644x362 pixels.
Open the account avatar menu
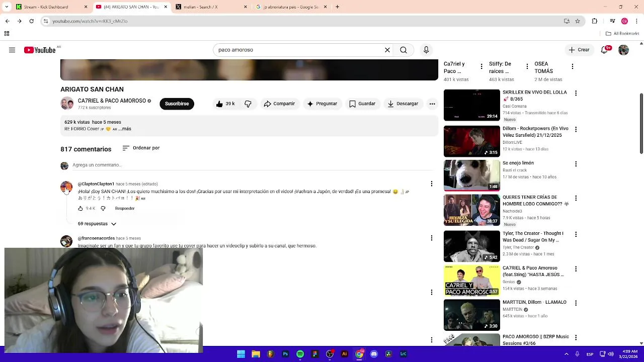click(x=623, y=50)
